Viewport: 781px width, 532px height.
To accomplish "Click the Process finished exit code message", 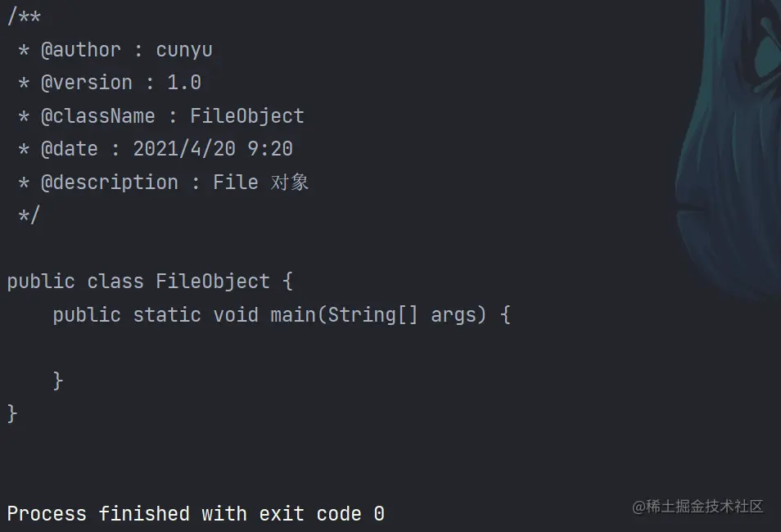I will tap(196, 514).
